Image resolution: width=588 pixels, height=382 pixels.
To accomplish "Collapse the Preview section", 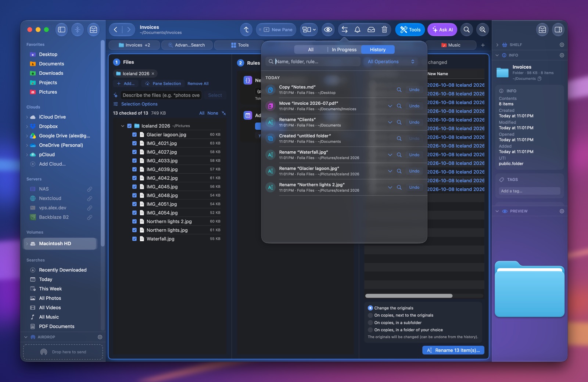I will point(497,211).
